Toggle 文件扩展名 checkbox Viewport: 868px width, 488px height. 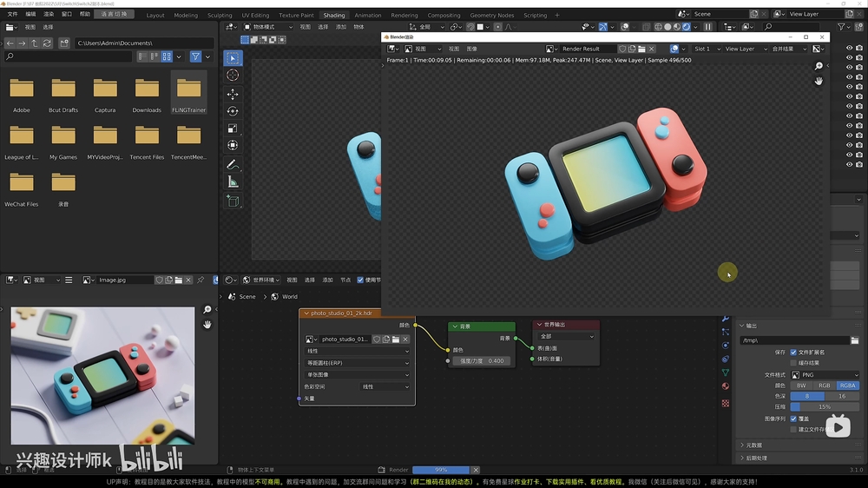pos(794,353)
